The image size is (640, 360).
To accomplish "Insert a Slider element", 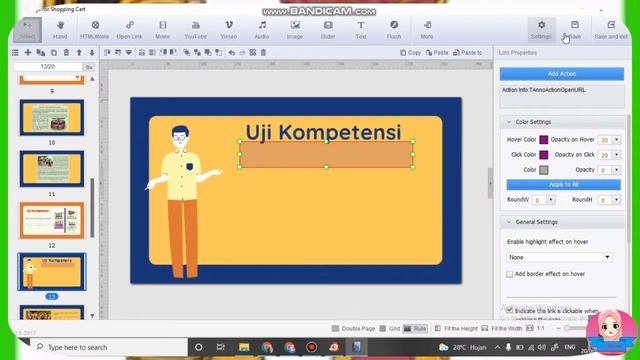I will tap(328, 30).
